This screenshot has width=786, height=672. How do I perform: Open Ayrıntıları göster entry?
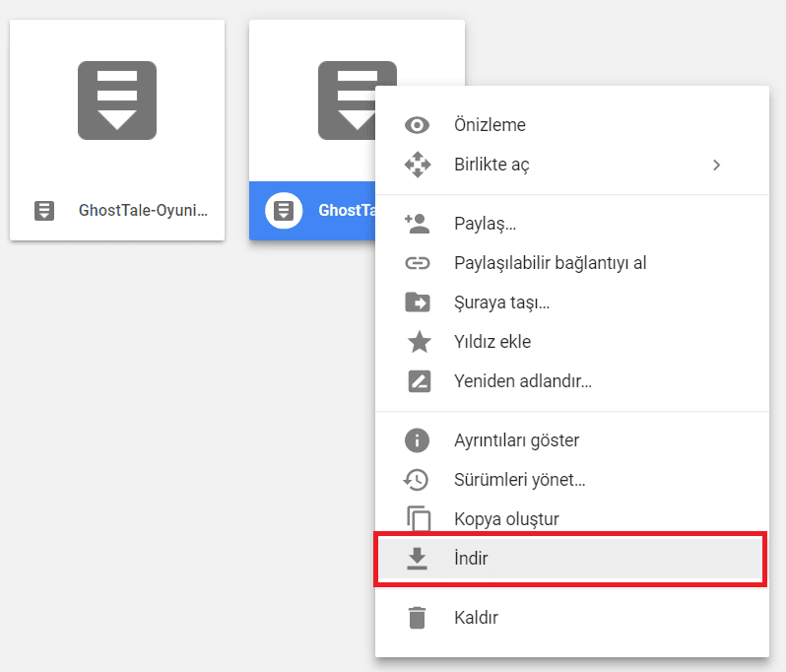(x=572, y=440)
